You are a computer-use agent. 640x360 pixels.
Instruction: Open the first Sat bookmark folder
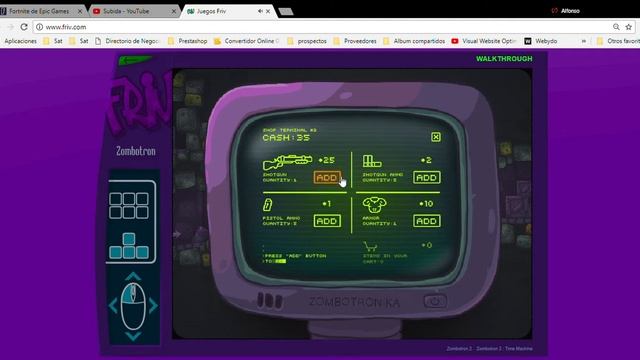coord(53,41)
